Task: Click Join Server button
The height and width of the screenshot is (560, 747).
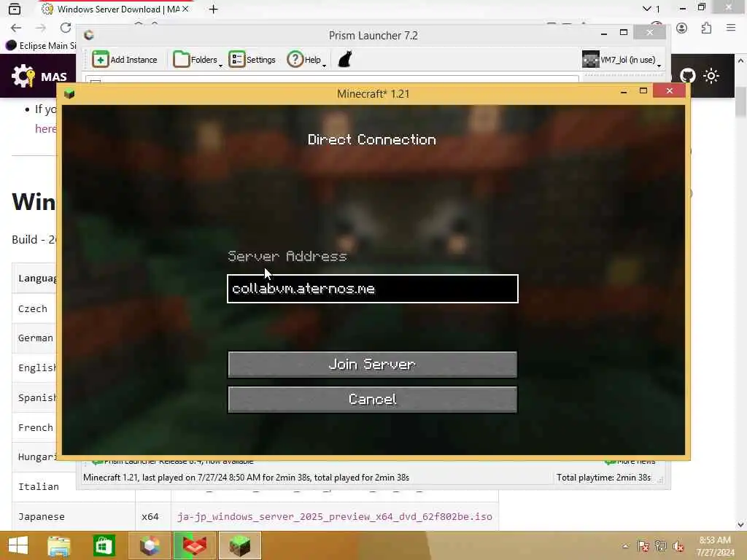Action: pos(373,365)
